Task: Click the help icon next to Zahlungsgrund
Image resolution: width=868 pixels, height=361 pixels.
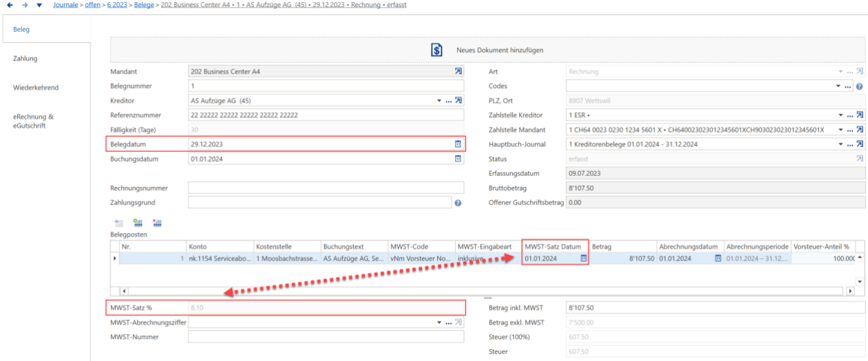Action: pyautogui.click(x=458, y=203)
